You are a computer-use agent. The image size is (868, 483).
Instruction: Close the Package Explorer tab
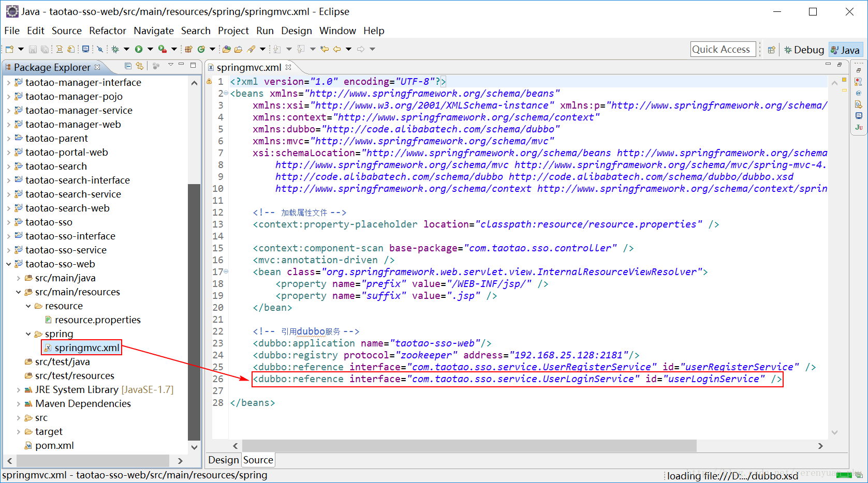(97, 67)
